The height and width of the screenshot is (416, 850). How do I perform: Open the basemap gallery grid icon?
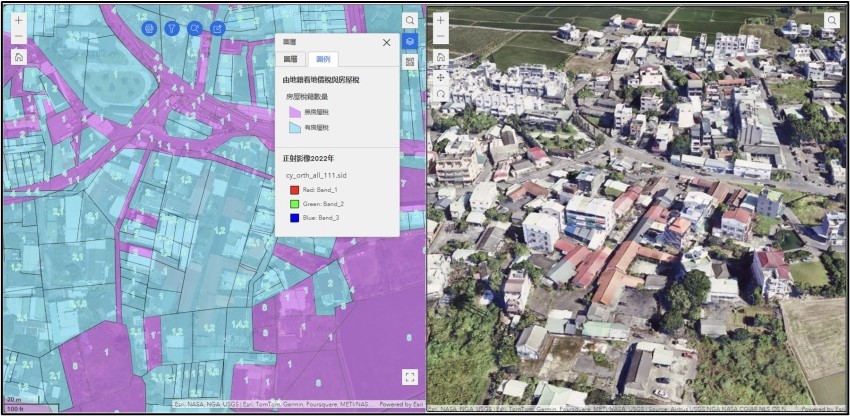click(x=410, y=62)
